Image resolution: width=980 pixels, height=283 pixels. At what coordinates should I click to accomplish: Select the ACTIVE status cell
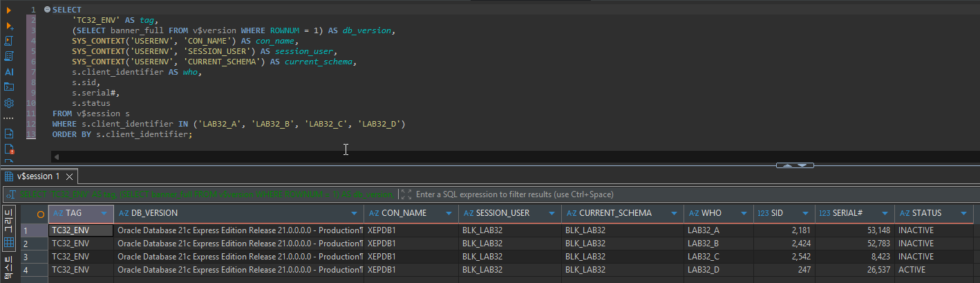[933, 270]
